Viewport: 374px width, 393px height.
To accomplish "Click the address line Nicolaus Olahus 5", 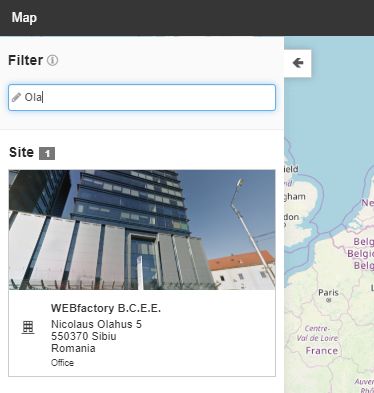I will tap(96, 324).
